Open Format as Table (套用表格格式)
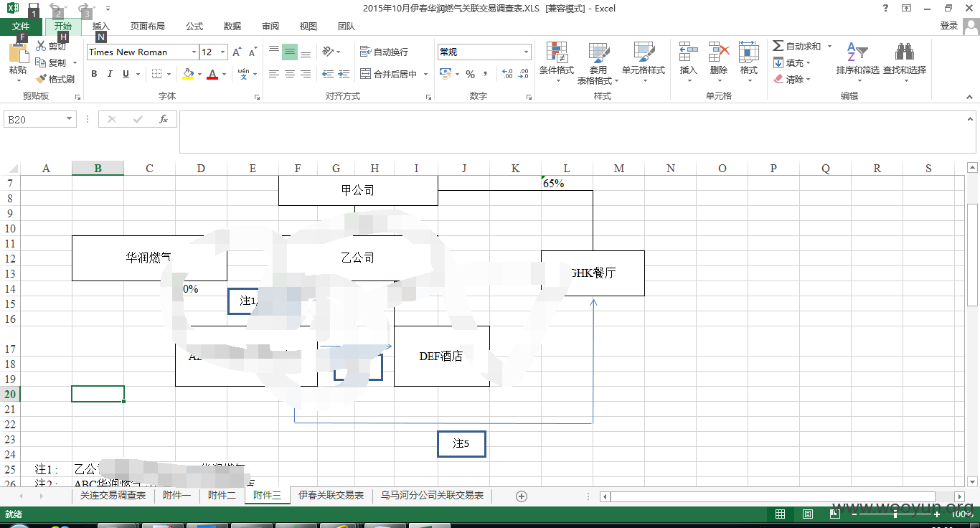This screenshot has width=980, height=528. pyautogui.click(x=598, y=62)
